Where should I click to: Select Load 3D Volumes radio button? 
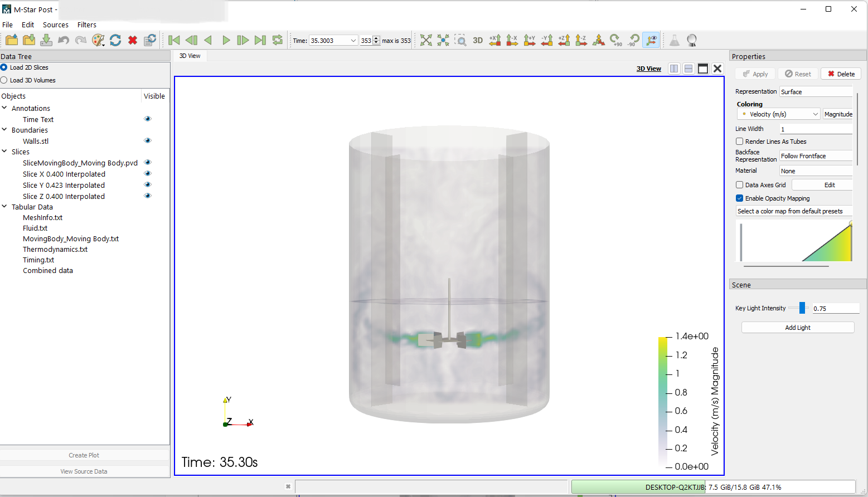coord(4,80)
